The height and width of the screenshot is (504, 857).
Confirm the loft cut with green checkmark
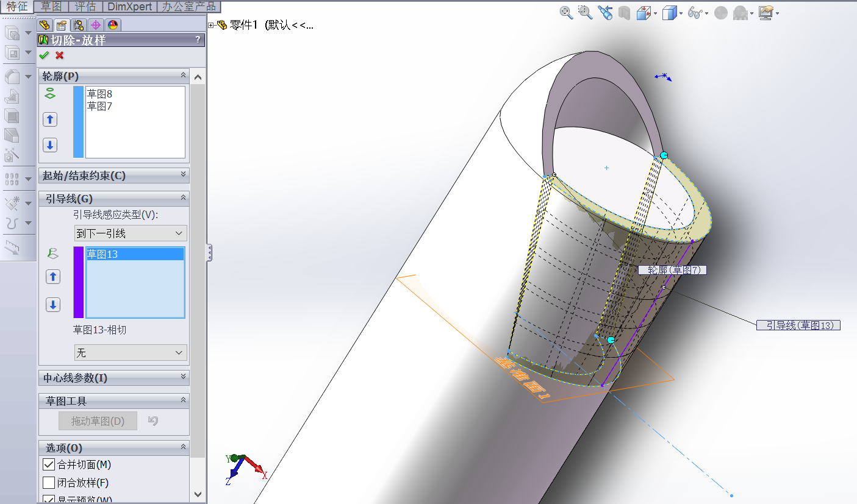click(x=44, y=55)
